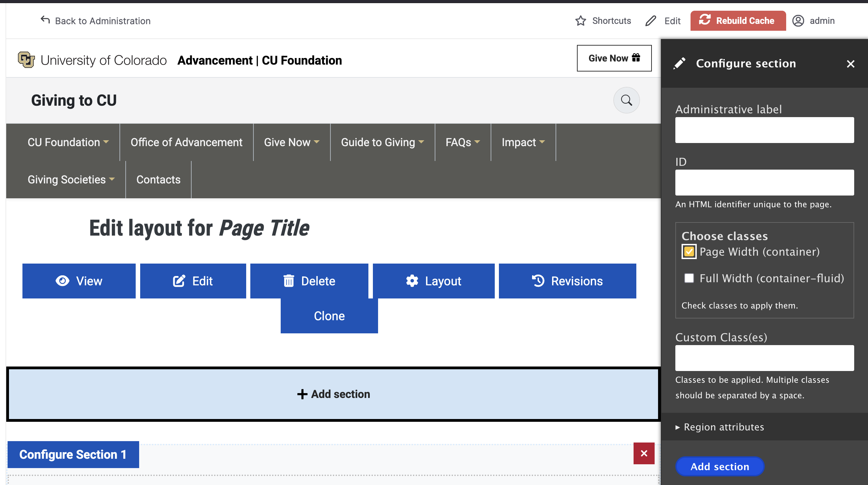The image size is (868, 485).
Task: Click the admin user profile icon
Action: coord(798,21)
